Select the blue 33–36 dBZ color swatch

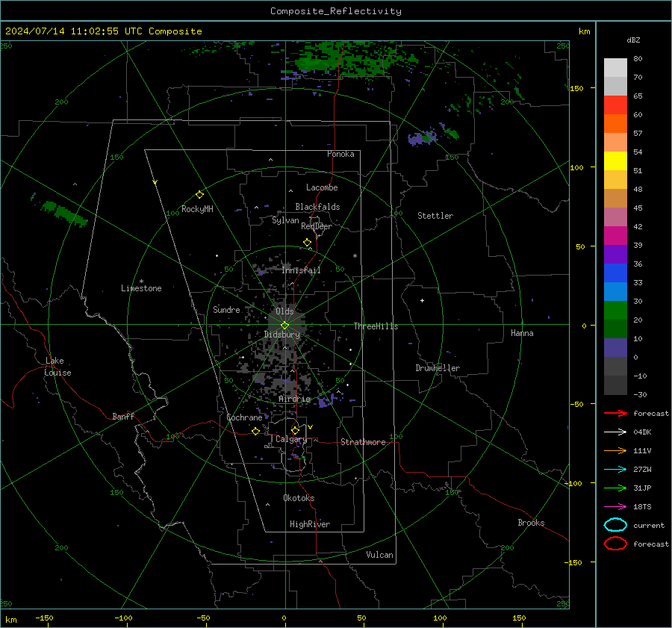pyautogui.click(x=615, y=273)
